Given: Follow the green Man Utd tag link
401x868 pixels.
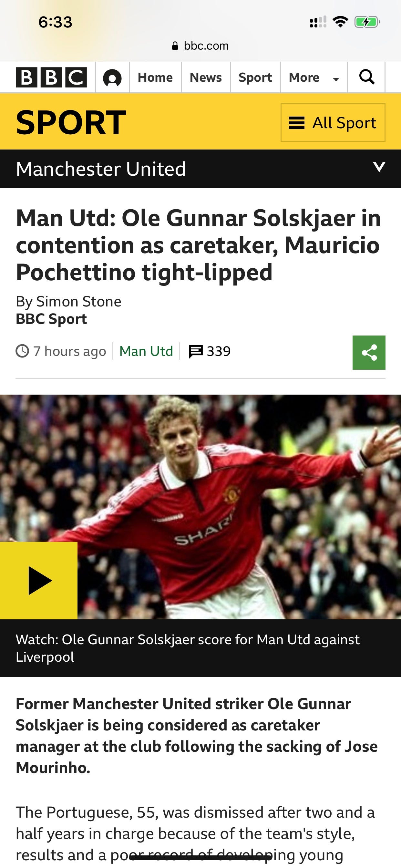Looking at the screenshot, I should point(146,351).
